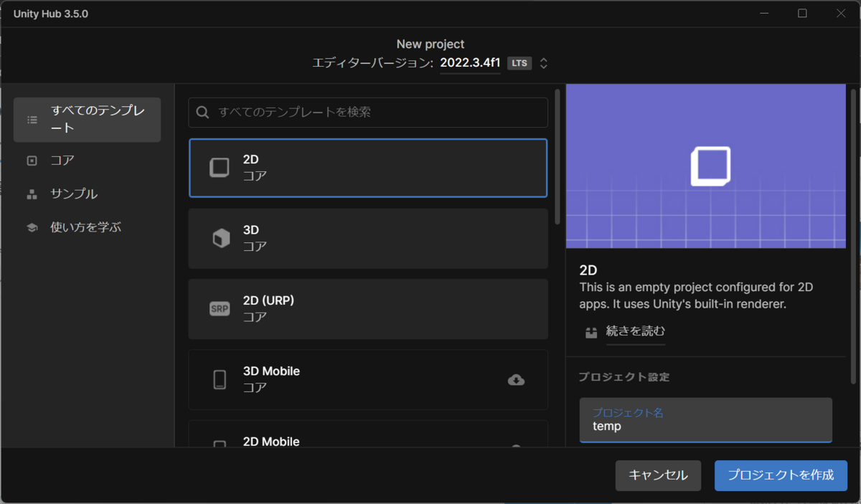
Task: Select the すべてのテンプレート category
Action: tap(87, 120)
